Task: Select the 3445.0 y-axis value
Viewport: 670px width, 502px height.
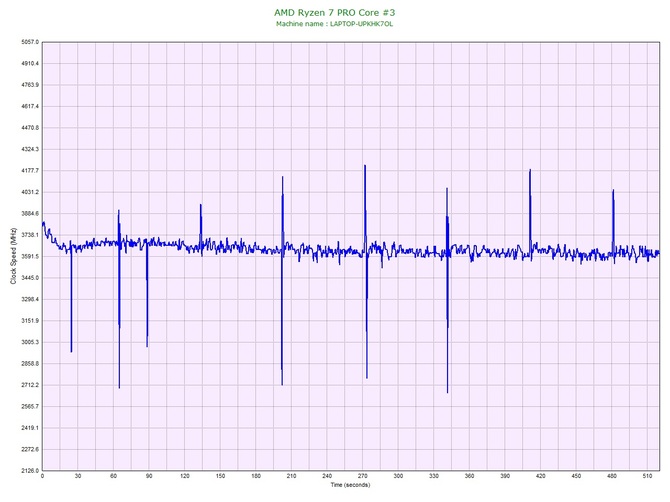Action: pos(30,278)
